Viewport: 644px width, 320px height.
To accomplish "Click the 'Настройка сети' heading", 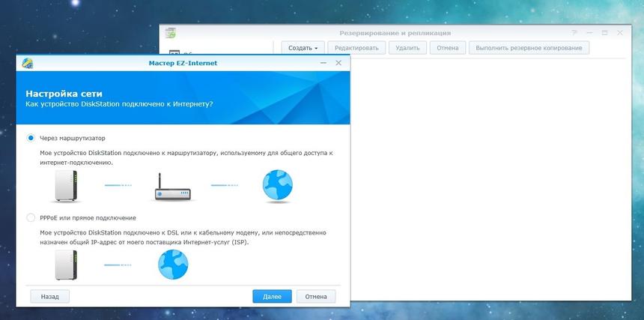I will 64,94.
